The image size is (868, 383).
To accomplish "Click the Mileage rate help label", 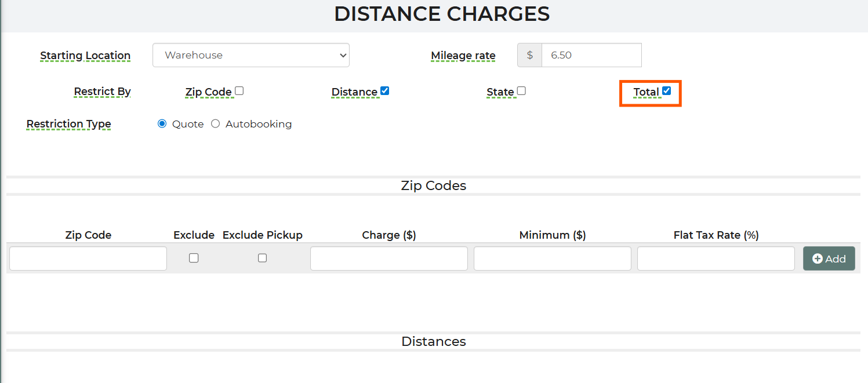I will pyautogui.click(x=463, y=56).
